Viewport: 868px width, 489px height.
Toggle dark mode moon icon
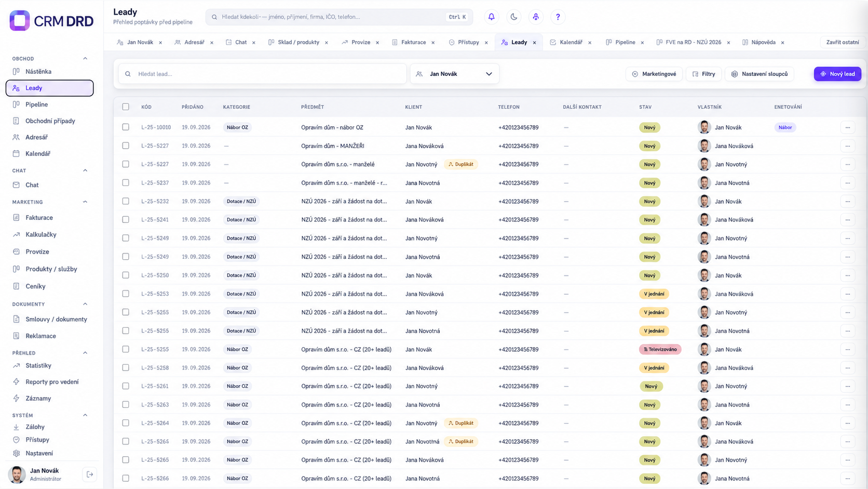tap(513, 17)
